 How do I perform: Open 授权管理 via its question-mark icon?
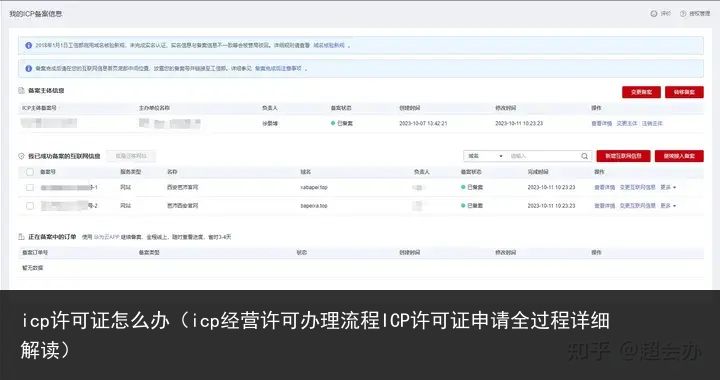click(683, 14)
